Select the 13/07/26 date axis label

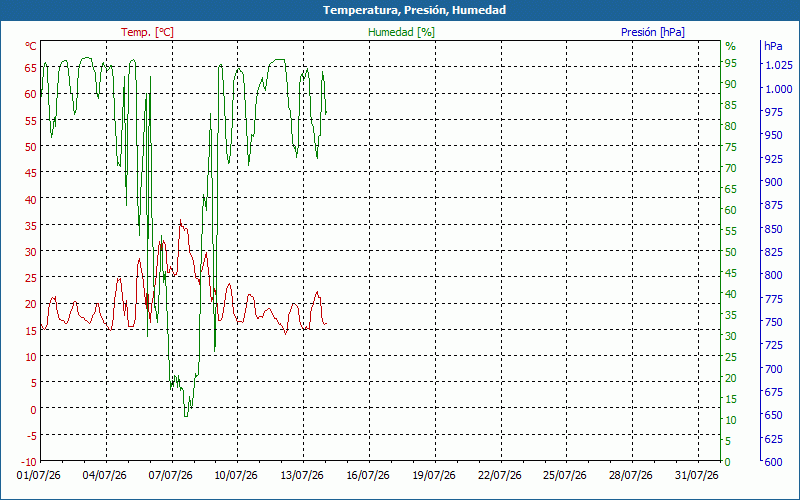click(302, 475)
